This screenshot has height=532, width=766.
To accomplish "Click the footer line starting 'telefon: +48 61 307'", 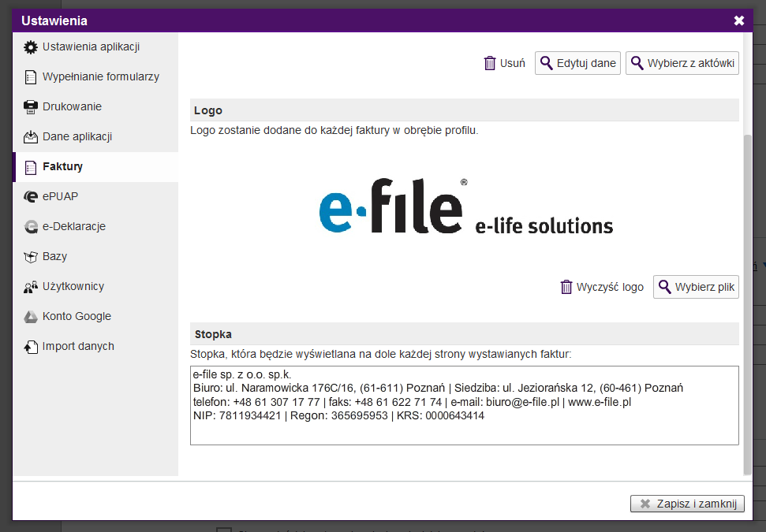I will 412,402.
